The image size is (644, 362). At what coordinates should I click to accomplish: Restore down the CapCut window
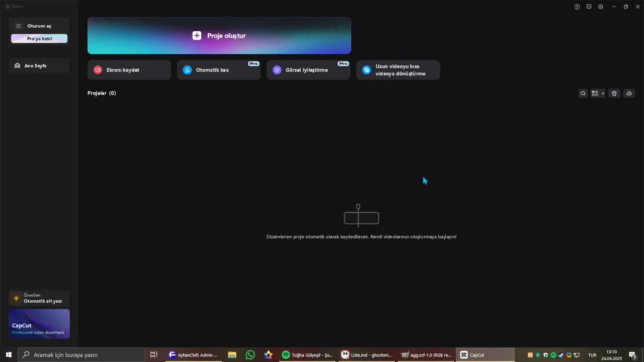point(626,7)
